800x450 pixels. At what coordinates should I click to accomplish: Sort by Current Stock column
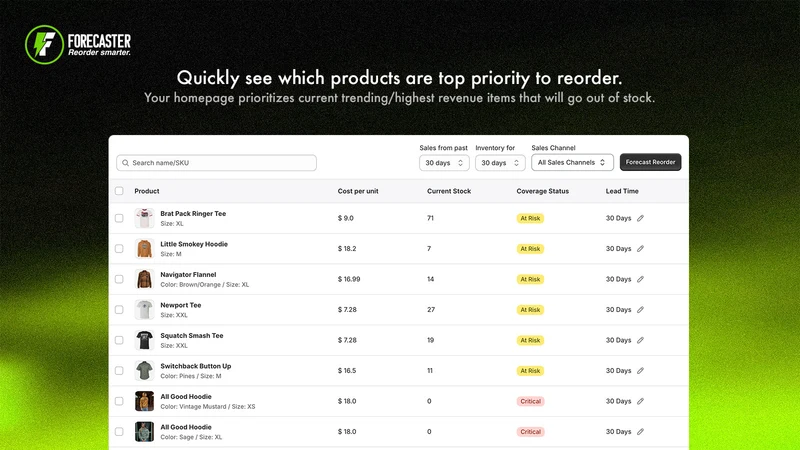pyautogui.click(x=449, y=191)
